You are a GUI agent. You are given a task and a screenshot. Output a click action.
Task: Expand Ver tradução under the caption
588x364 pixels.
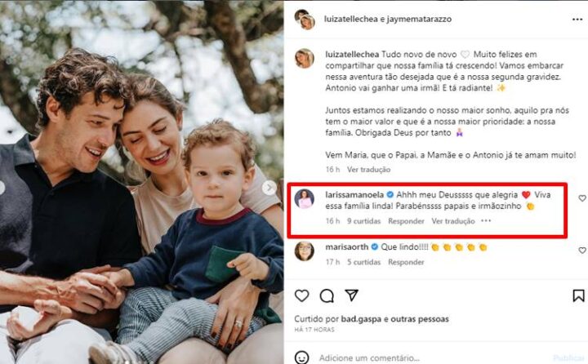369,170
